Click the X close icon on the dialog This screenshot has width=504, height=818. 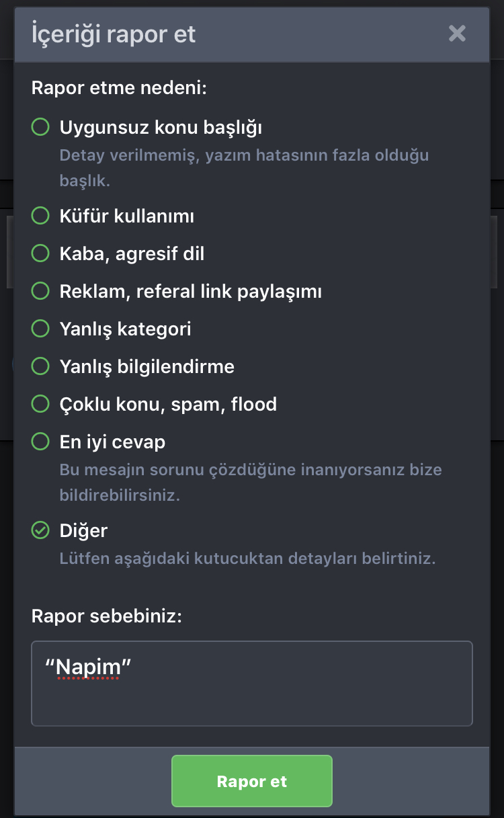[458, 33]
